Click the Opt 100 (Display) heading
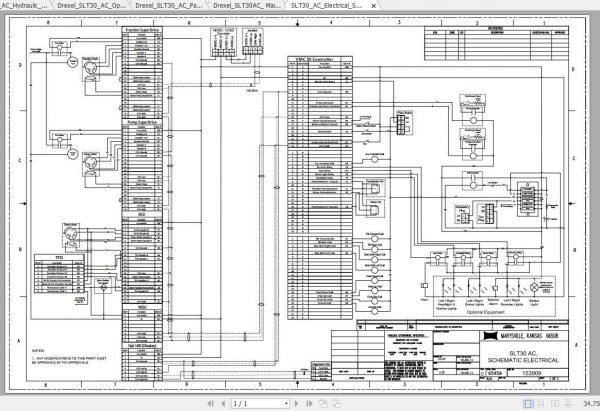This screenshot has width=600, height=411. [x=142, y=345]
